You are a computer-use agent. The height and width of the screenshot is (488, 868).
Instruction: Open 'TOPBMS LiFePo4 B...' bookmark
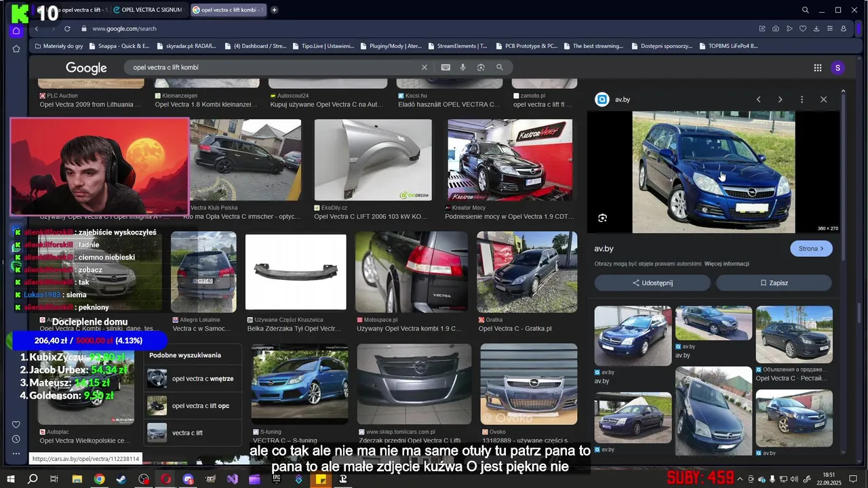pos(728,46)
